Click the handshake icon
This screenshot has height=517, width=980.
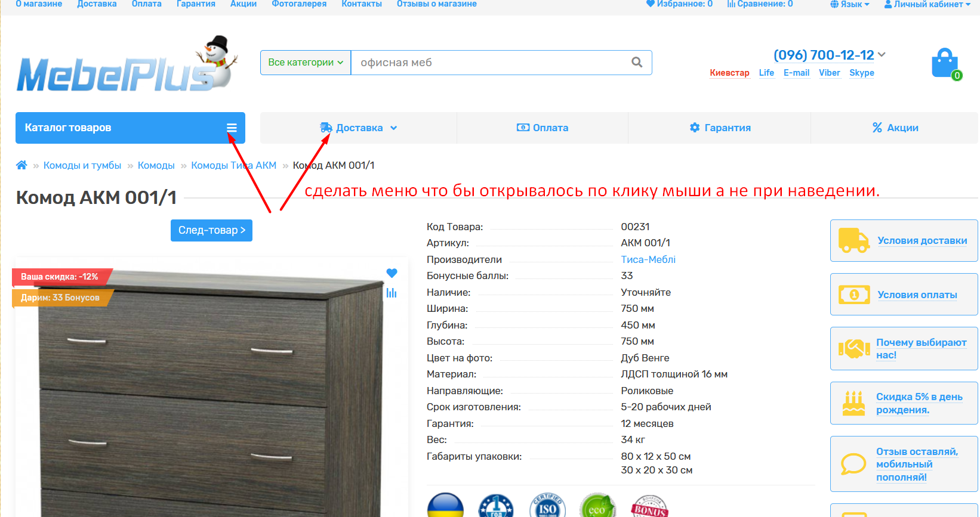click(853, 348)
